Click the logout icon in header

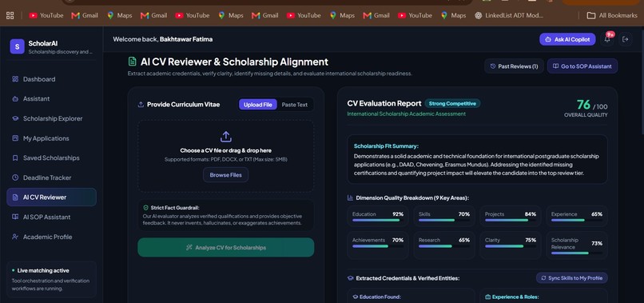(x=626, y=39)
